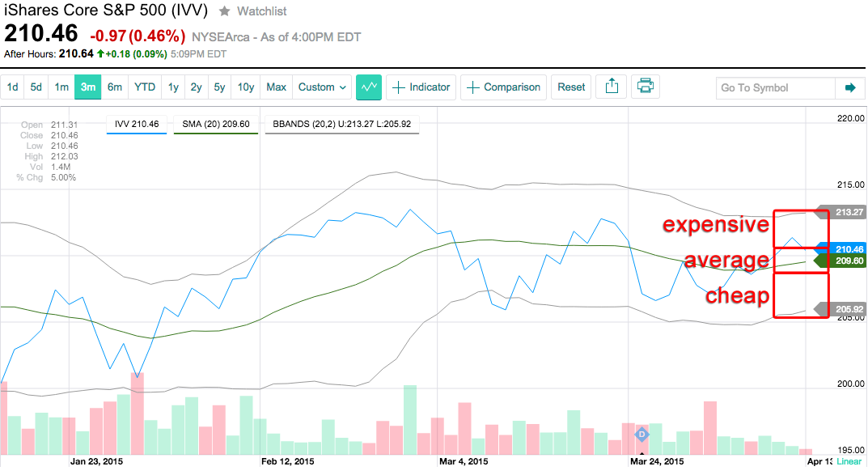Image resolution: width=868 pixels, height=475 pixels.
Task: Select the YTD time range
Action: (145, 87)
